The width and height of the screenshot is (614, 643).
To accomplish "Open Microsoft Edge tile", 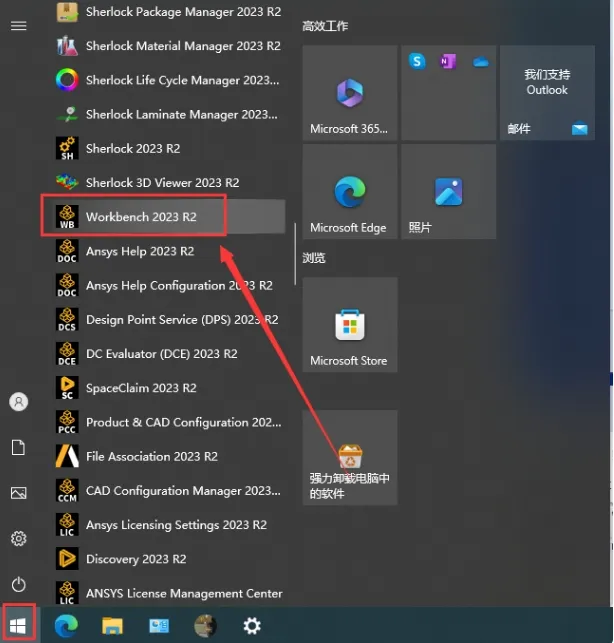I will (x=350, y=192).
